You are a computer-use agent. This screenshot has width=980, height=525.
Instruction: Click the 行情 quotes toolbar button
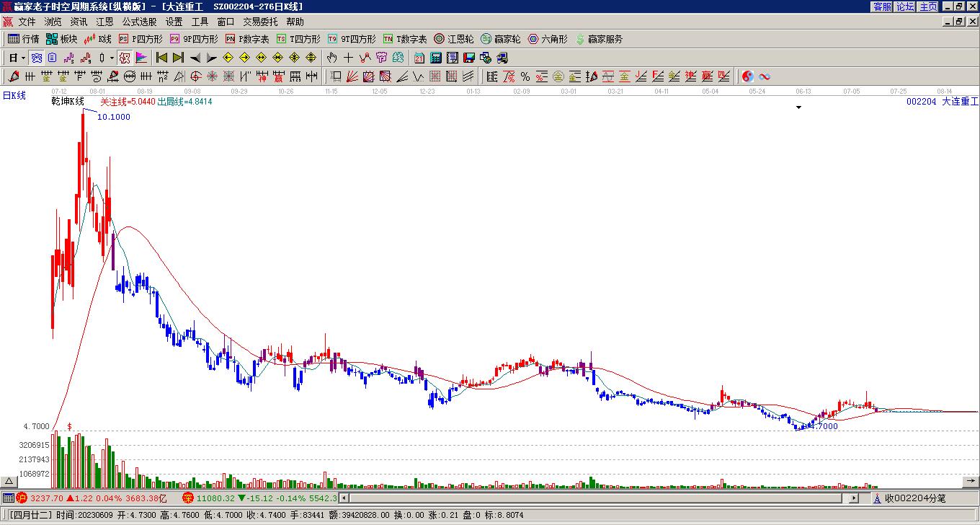pyautogui.click(x=24, y=39)
